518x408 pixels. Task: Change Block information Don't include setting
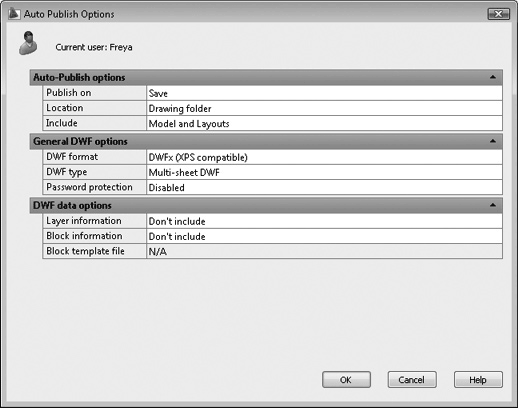(324, 236)
